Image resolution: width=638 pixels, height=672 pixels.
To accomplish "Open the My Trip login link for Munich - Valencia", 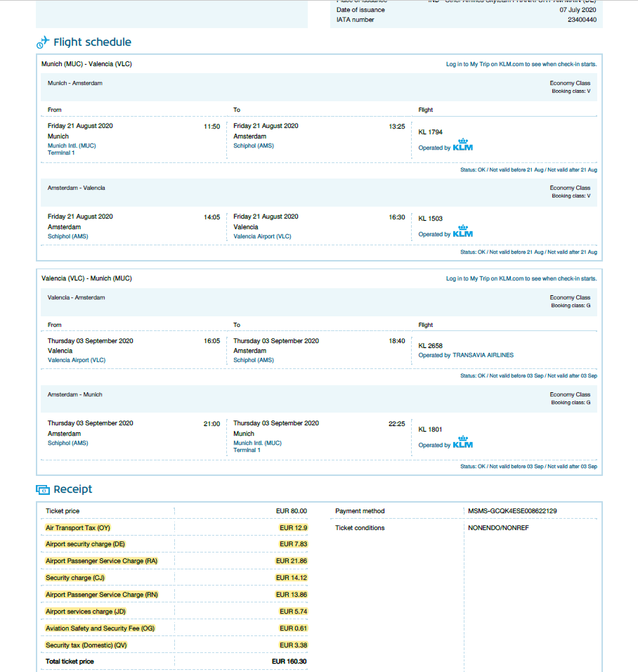I will click(521, 64).
